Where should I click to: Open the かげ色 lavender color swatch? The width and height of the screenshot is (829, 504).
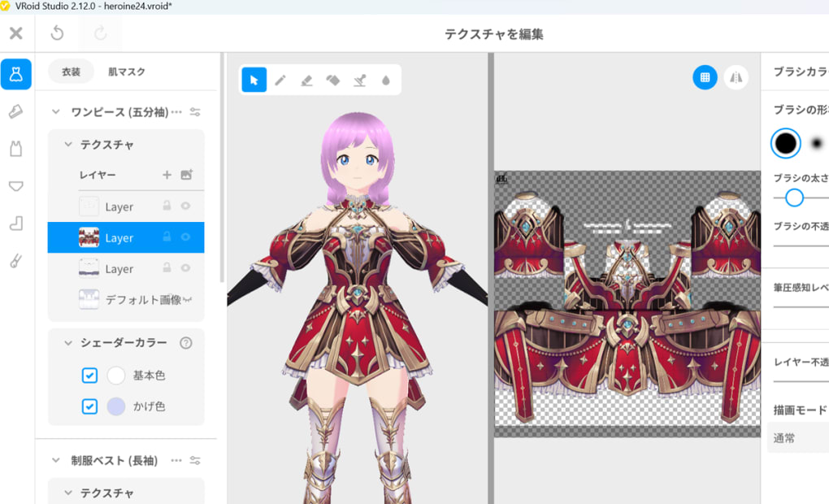[x=115, y=406]
